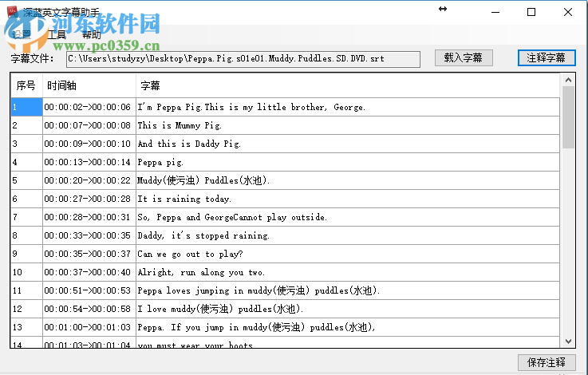Select timestamp 00:00:27->00:00:28
Image resolution: width=588 pixels, height=375 pixels.
point(89,199)
